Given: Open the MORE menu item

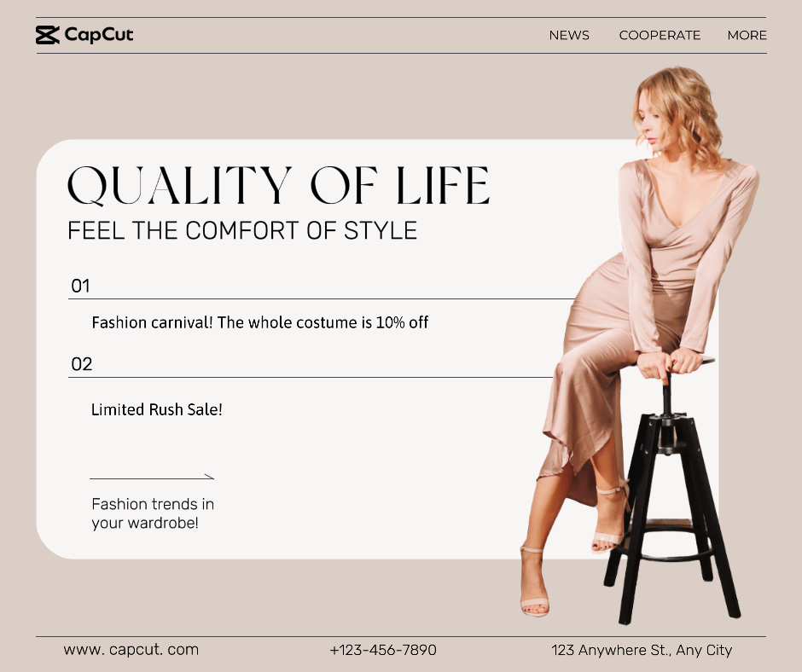Looking at the screenshot, I should click(747, 35).
